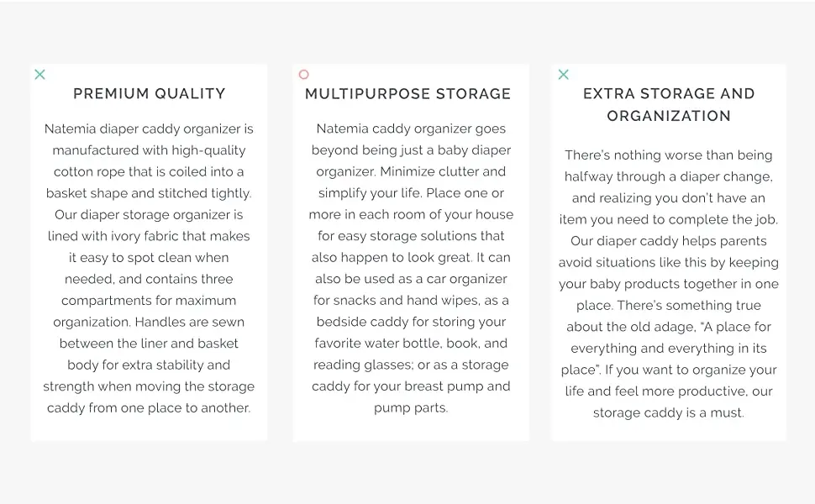Click the line 'There's nothing worse than being'
The height and width of the screenshot is (504, 815).
pos(669,155)
